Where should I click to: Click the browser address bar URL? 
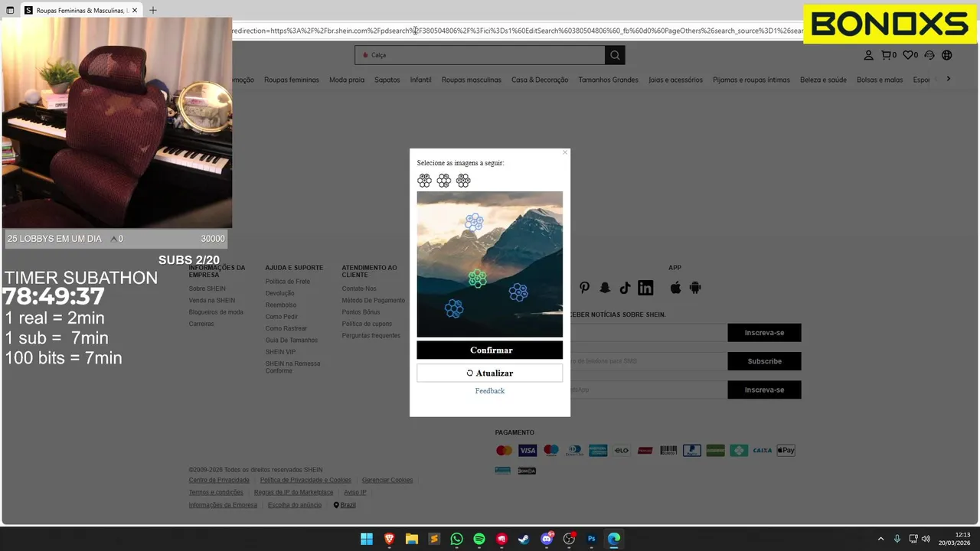coord(518,31)
